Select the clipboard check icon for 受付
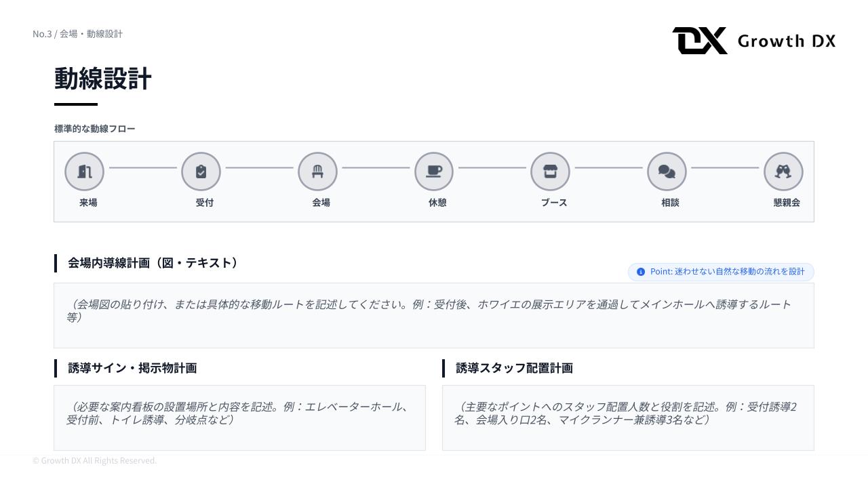This screenshot has width=868, height=488. (201, 171)
